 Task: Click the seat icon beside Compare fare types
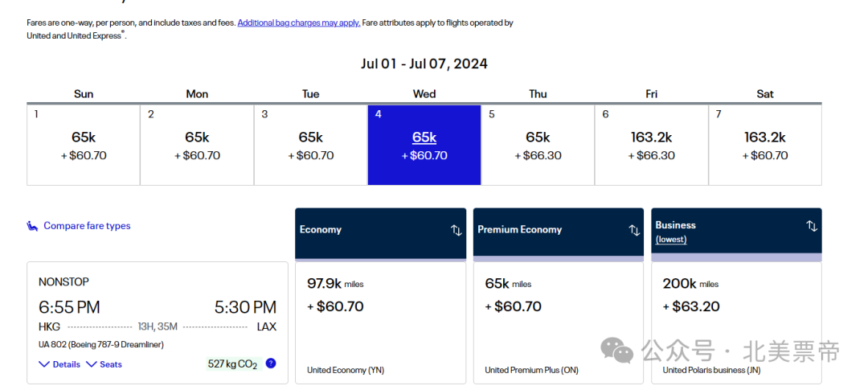pos(33,226)
